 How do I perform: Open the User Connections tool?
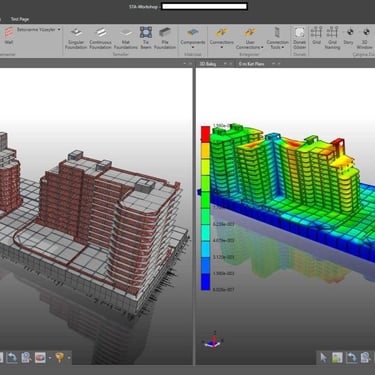coord(250,38)
